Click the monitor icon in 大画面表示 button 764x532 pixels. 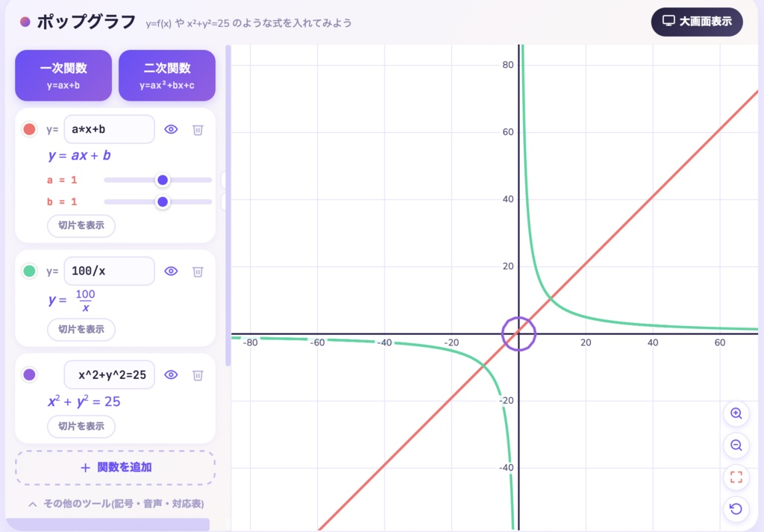tap(668, 21)
